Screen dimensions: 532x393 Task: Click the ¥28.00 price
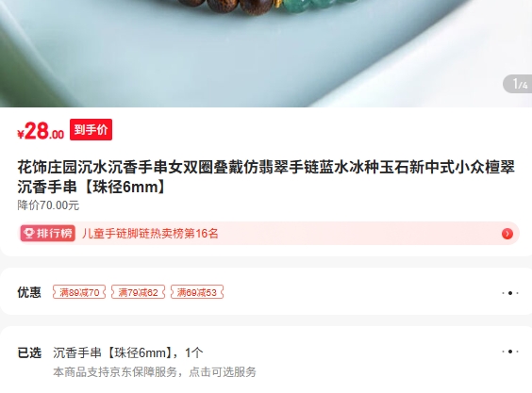[x=41, y=131]
